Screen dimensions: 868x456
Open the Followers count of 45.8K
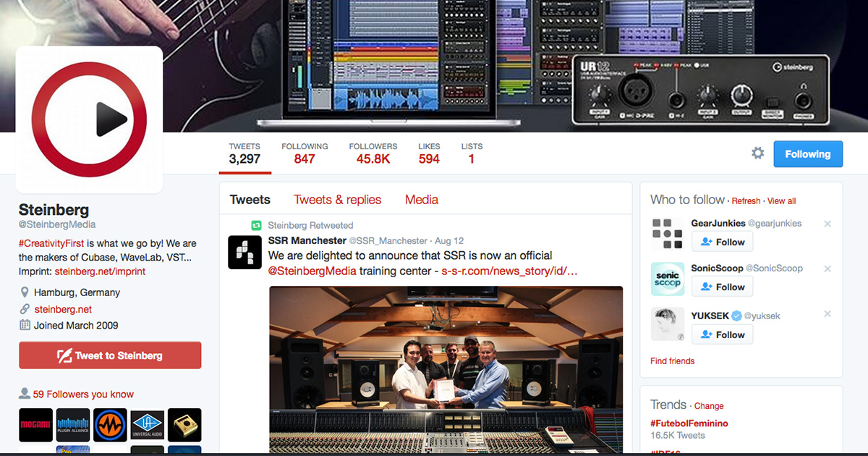[373, 153]
